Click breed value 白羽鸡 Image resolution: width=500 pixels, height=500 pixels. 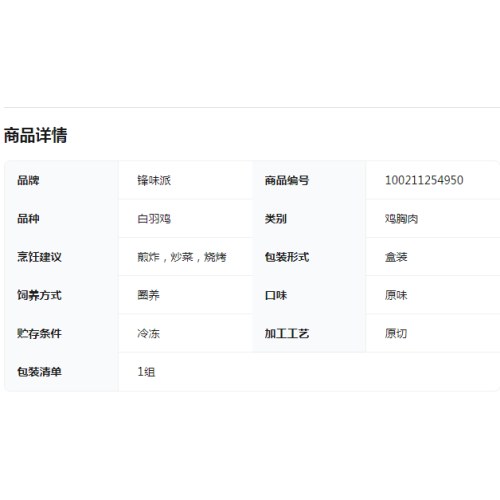coord(154,219)
